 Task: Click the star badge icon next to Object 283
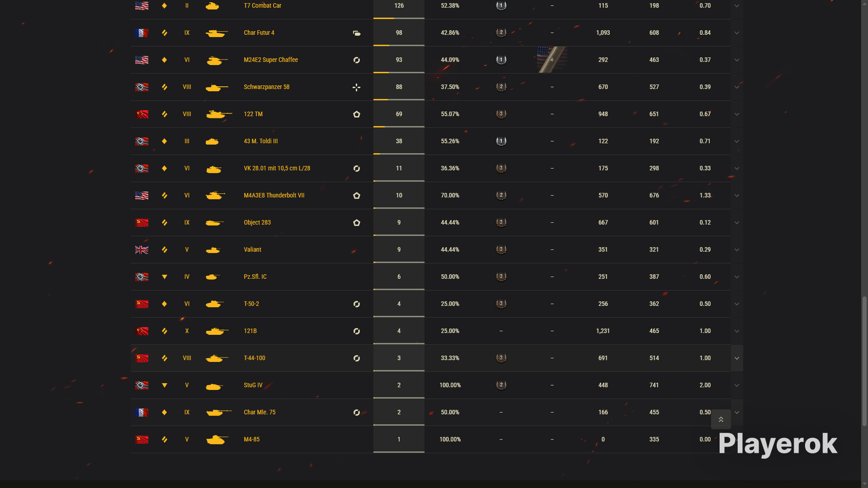coord(356,223)
